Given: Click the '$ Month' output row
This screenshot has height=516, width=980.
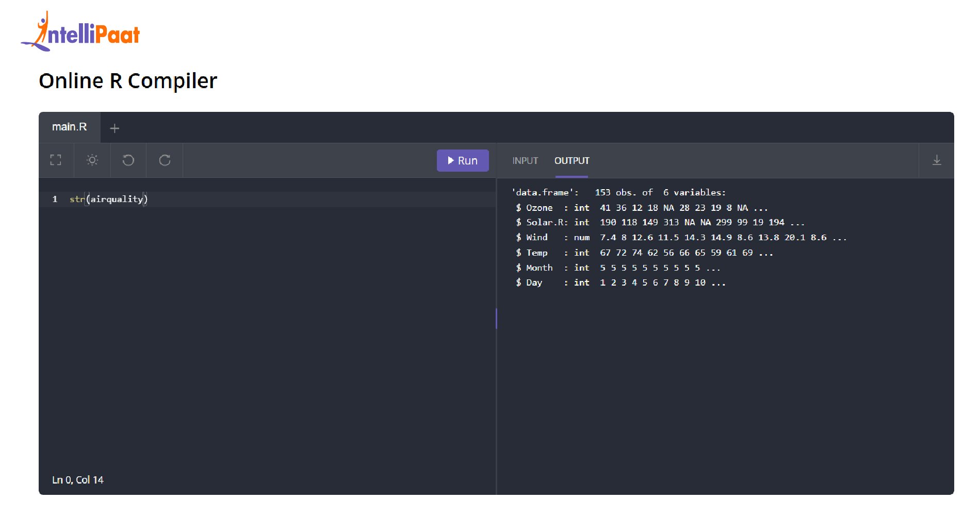Looking at the screenshot, I should (618, 268).
